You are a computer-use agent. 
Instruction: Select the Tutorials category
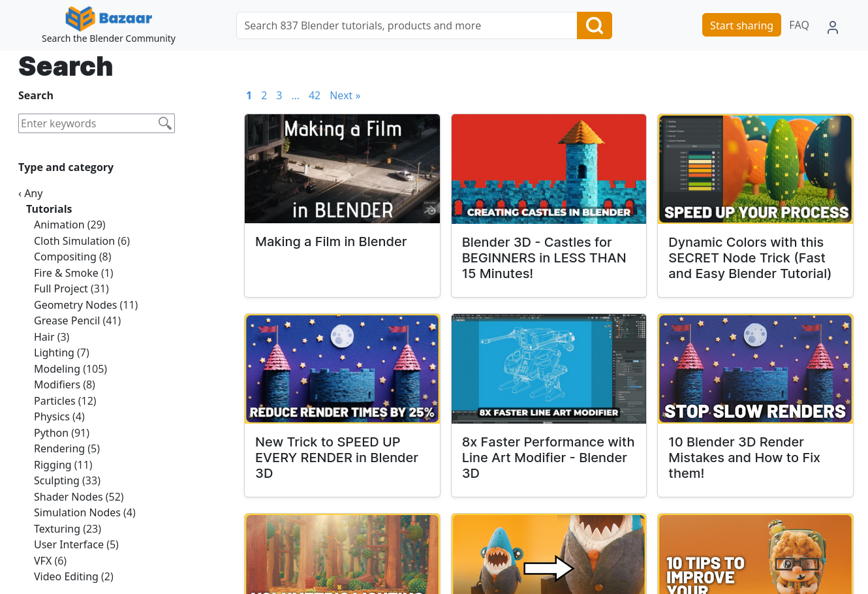pyautogui.click(x=49, y=209)
